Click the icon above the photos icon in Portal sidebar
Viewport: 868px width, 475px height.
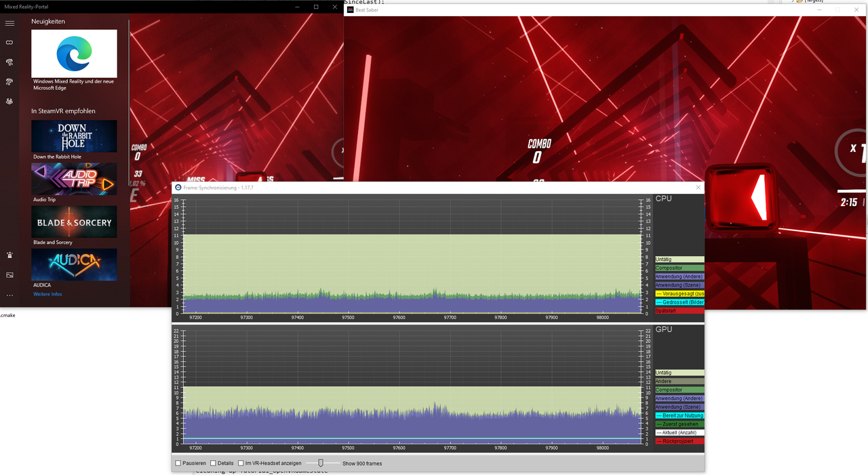[x=9, y=255]
